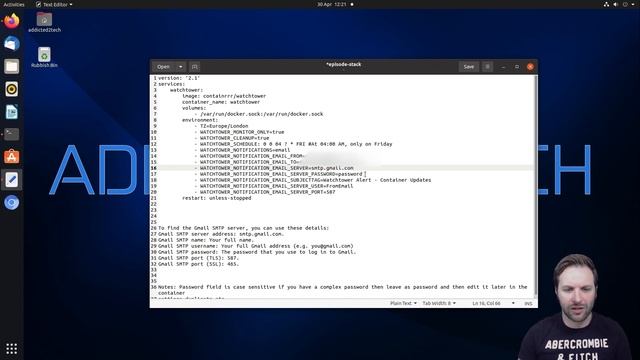Click the network status icon in top bar
This screenshot has width=640, height=360.
tap(606, 4)
